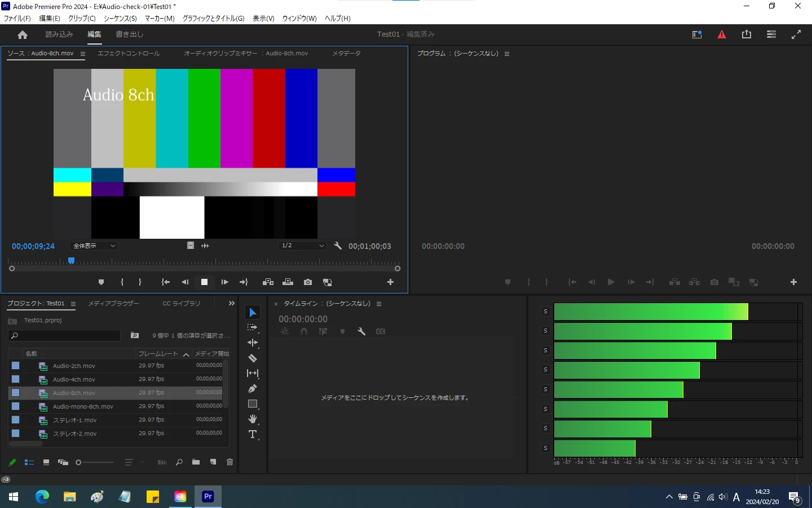Click フレームレート column sort arrow
Screen dimensions: 812x508
pyautogui.click(x=186, y=354)
